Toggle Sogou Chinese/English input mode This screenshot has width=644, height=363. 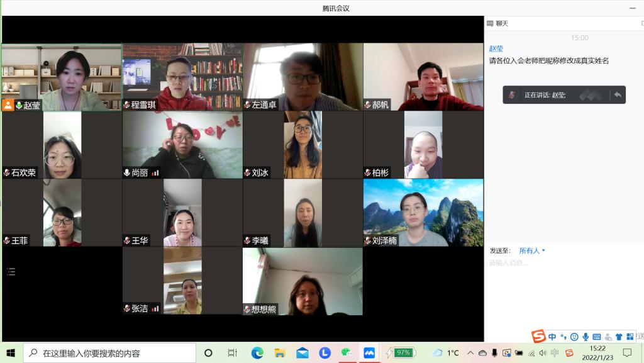[x=552, y=337]
